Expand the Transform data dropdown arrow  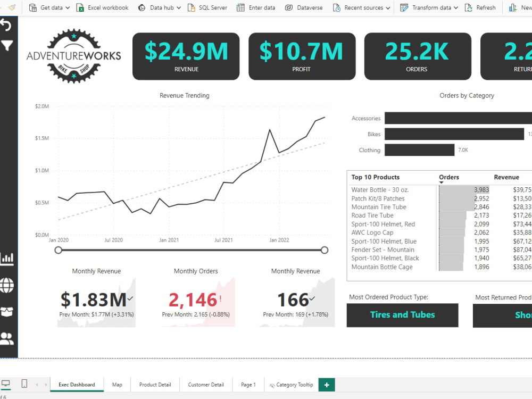456,8
